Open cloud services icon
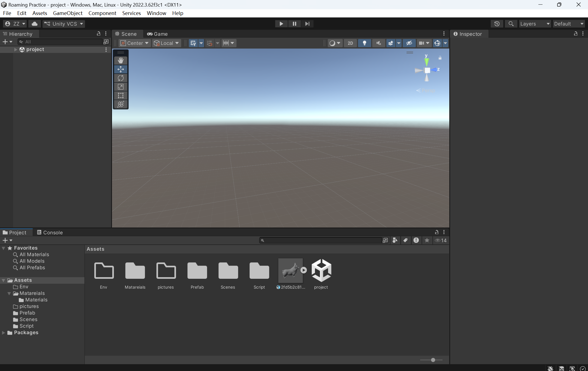 tap(35, 24)
